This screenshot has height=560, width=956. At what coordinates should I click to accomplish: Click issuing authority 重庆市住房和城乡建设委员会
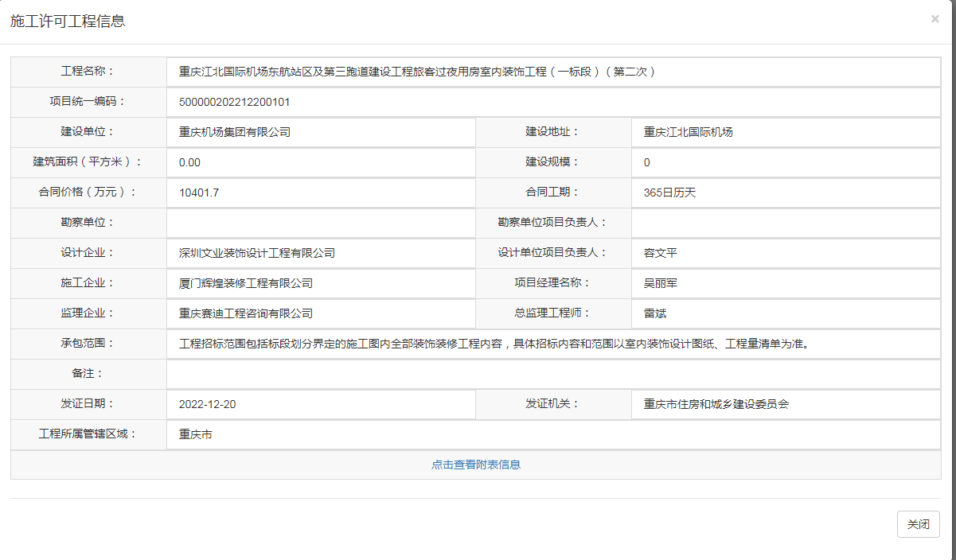[716, 404]
